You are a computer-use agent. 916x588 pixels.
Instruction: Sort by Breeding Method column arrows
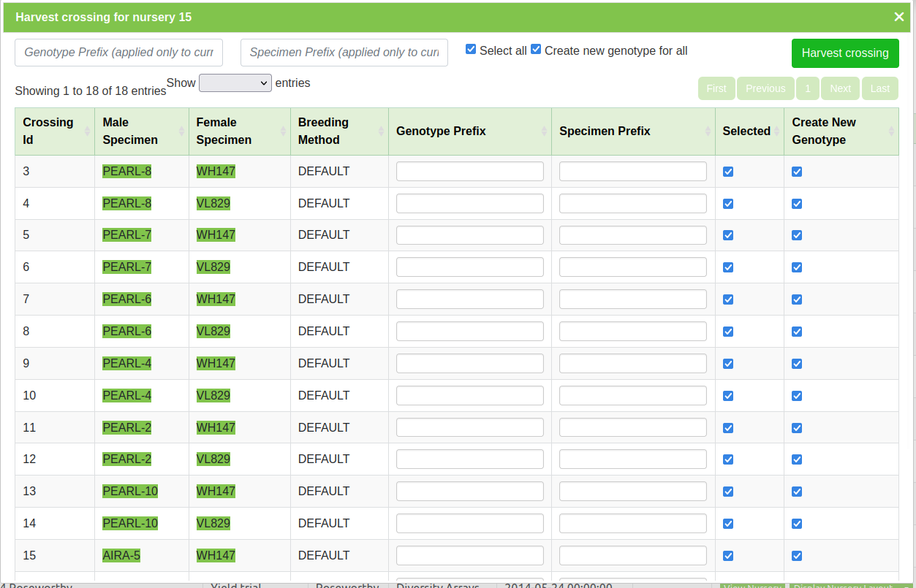pos(381,131)
